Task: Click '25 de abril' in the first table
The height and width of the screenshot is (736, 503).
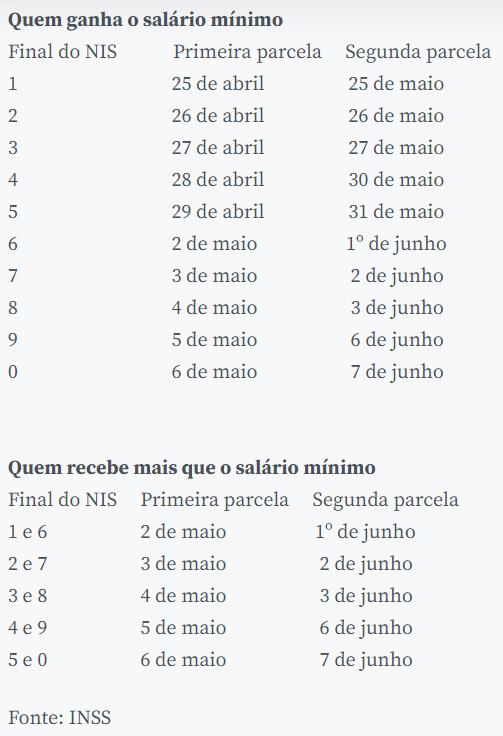Action: click(x=218, y=84)
